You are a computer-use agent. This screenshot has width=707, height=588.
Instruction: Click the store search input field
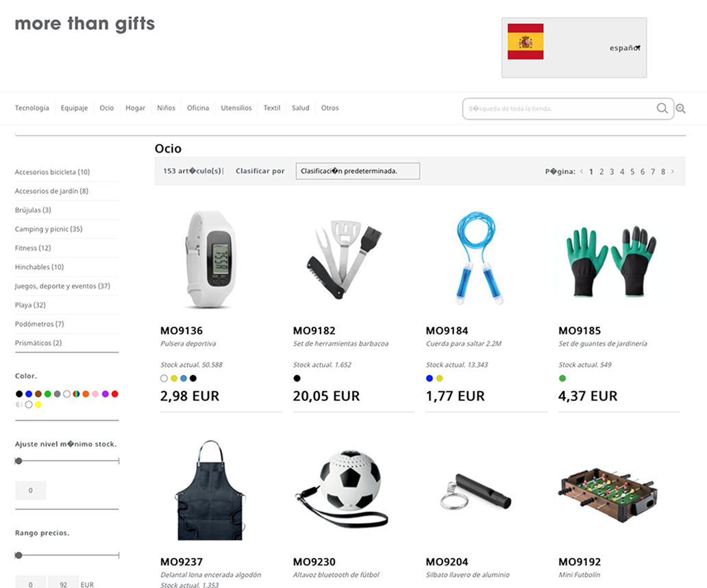pyautogui.click(x=559, y=109)
